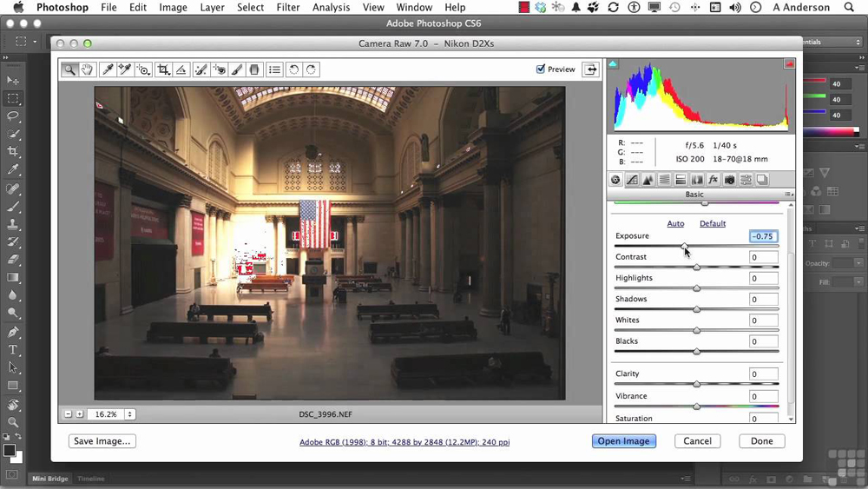Open the Effects fx panel tab
868x489 pixels.
pos(713,180)
